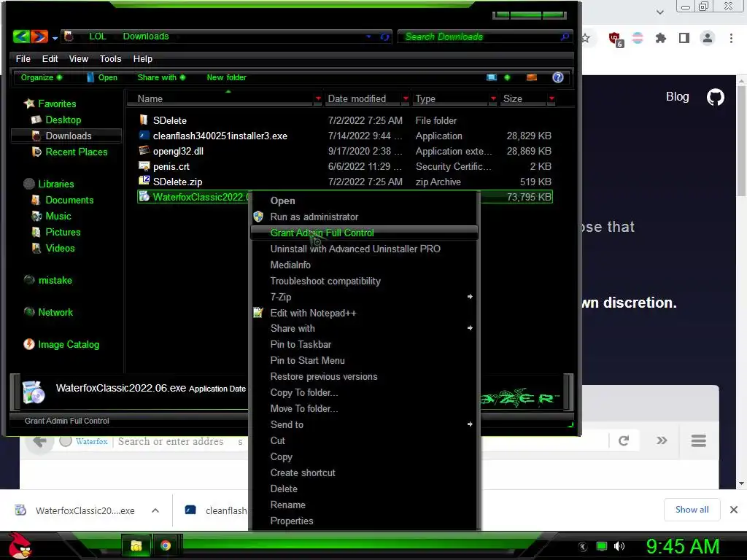Expand the 7-Zip submenu
747x560 pixels.
point(364,297)
